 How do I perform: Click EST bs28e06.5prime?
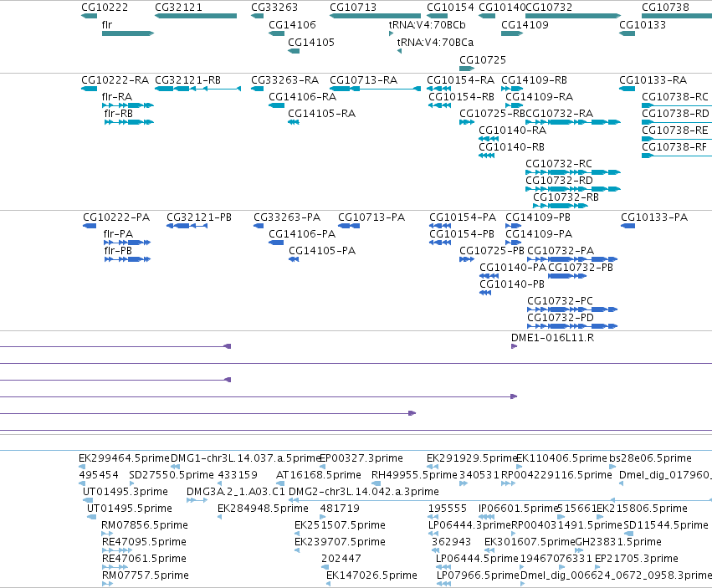[650, 458]
